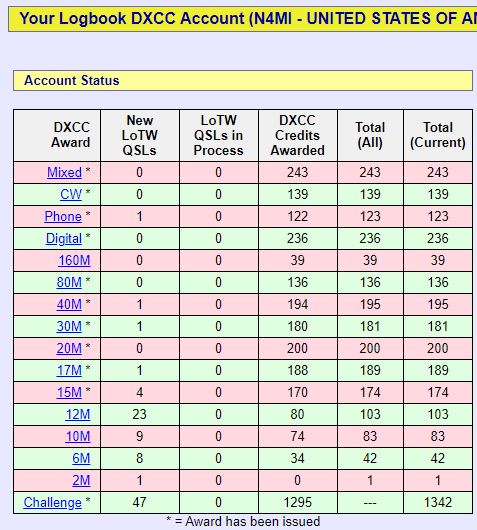
Task: Open the 2M band award link
Action: [x=81, y=481]
